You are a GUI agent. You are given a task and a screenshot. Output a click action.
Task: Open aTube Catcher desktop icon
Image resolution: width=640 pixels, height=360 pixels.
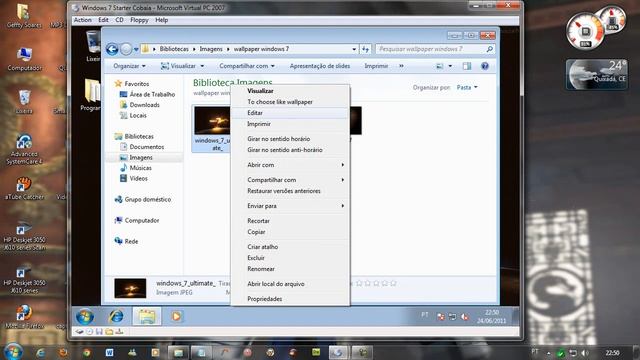pos(24,189)
